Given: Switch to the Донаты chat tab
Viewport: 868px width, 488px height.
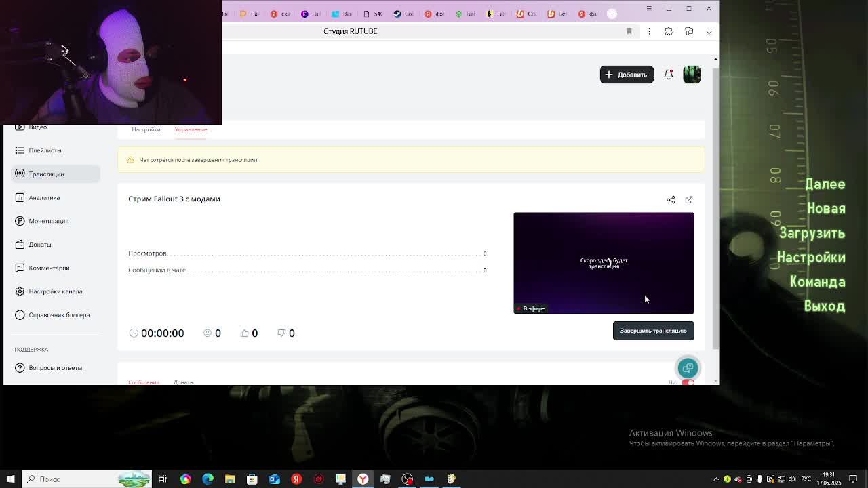Looking at the screenshot, I should [183, 382].
